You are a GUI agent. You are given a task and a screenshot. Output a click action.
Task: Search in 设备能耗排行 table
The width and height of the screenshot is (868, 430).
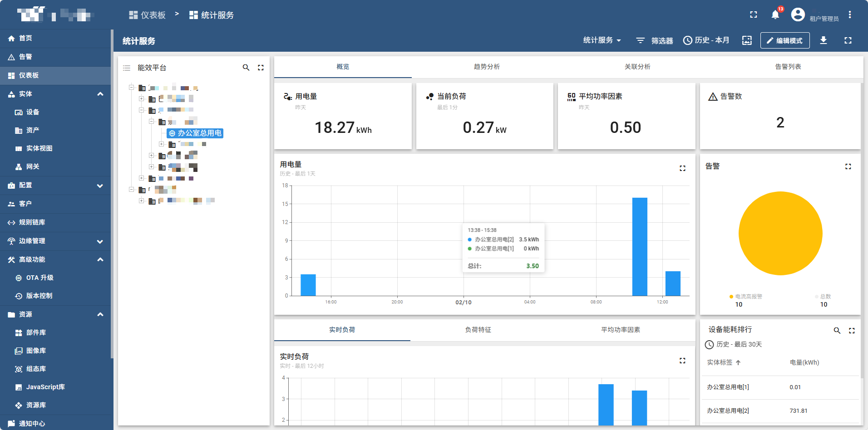click(x=837, y=331)
